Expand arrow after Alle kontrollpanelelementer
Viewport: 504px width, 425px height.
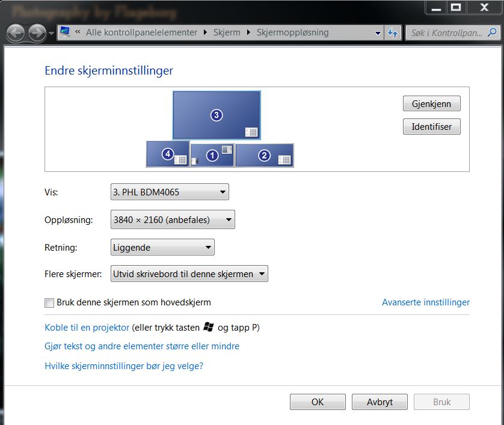(x=206, y=32)
